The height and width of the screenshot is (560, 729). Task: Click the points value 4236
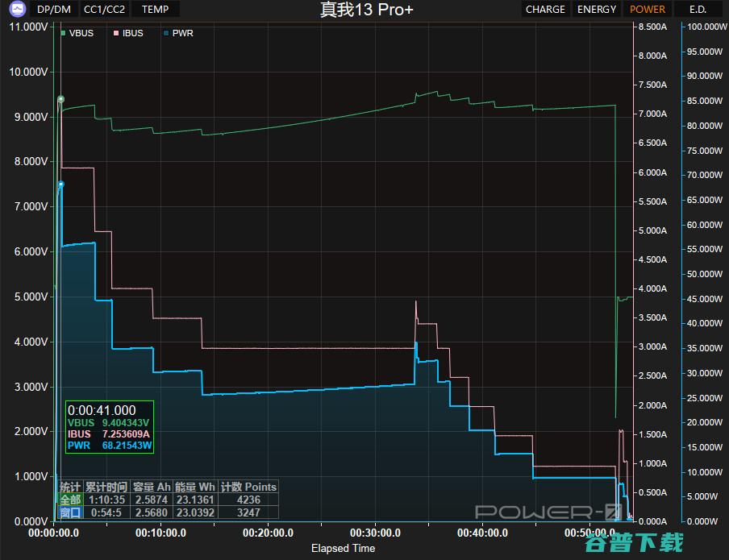point(248,500)
